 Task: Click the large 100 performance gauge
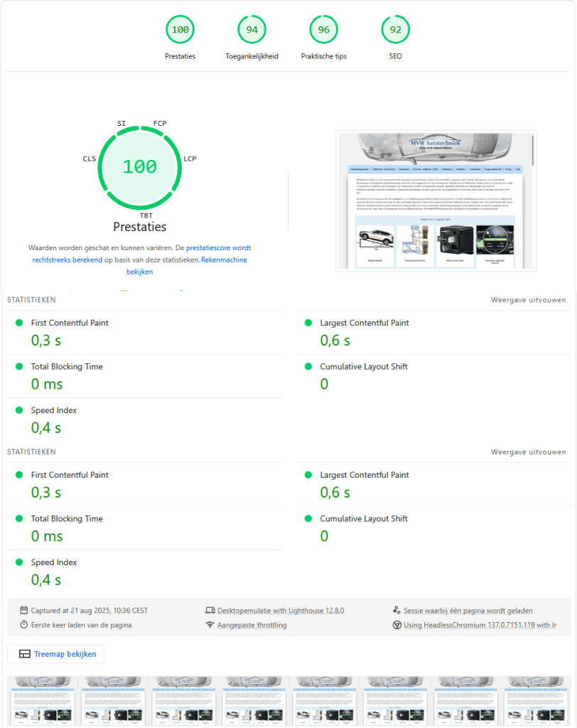tap(140, 167)
